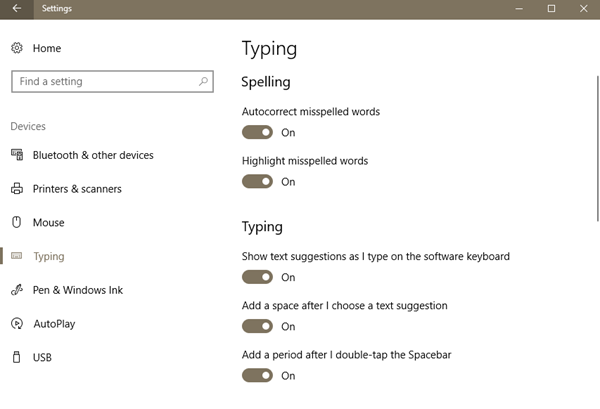This screenshot has height=409, width=600.
Task: Minimize the Settings window
Action: coord(519,8)
